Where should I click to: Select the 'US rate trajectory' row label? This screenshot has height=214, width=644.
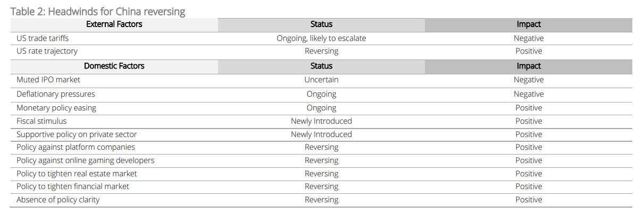[x=47, y=51]
